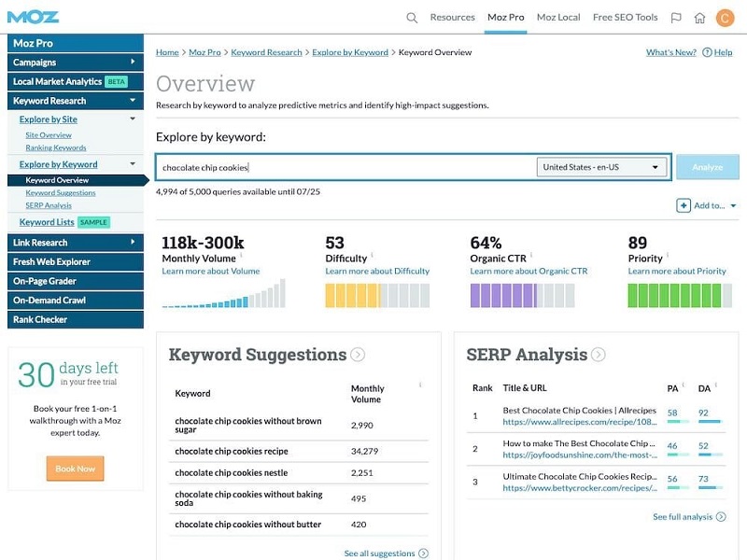Expand the Link Research sidebar menu

point(76,243)
